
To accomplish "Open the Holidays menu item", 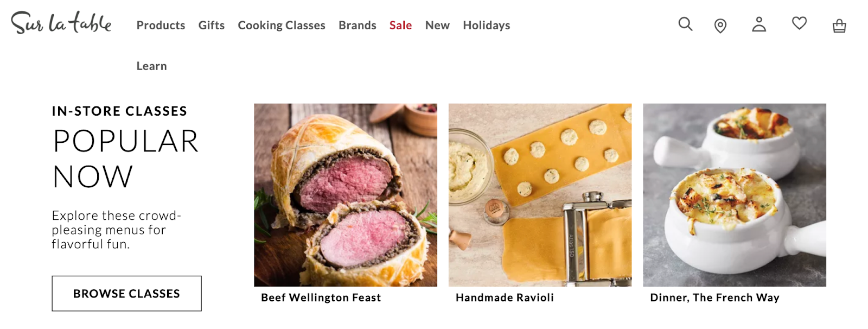I will point(486,26).
